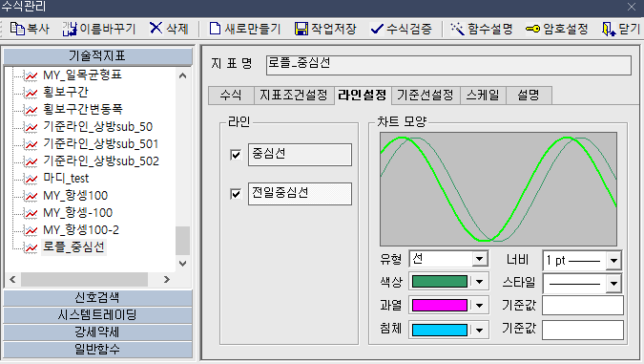The image size is (644, 364).
Task: Click the 수식검증 checkmark icon
Action: point(377,29)
